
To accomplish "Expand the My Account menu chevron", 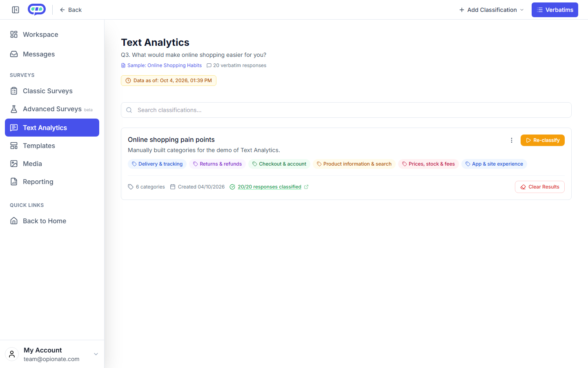I will [96, 354].
